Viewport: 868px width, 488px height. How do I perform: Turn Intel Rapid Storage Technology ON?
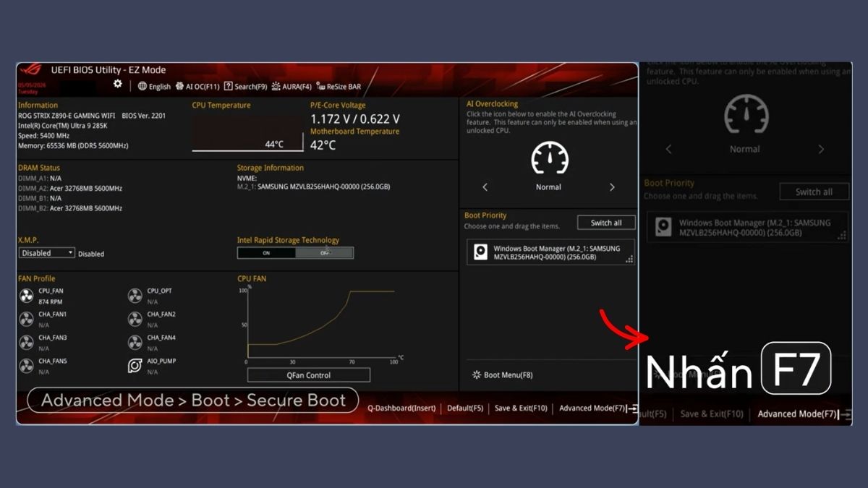[x=266, y=253]
